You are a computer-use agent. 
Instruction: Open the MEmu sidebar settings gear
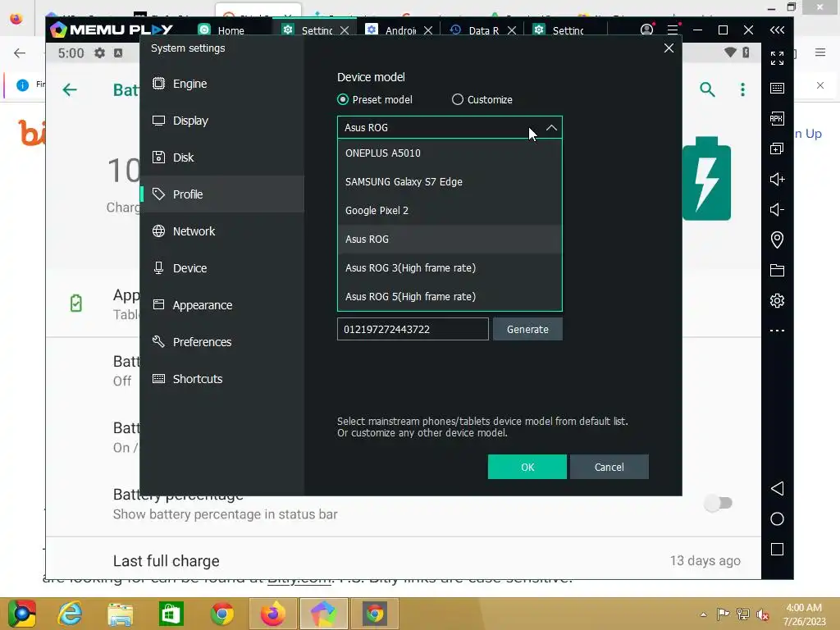777,300
